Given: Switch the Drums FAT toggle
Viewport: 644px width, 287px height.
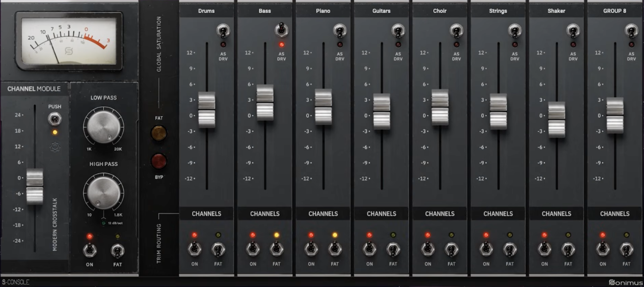Looking at the screenshot, I should click(218, 249).
